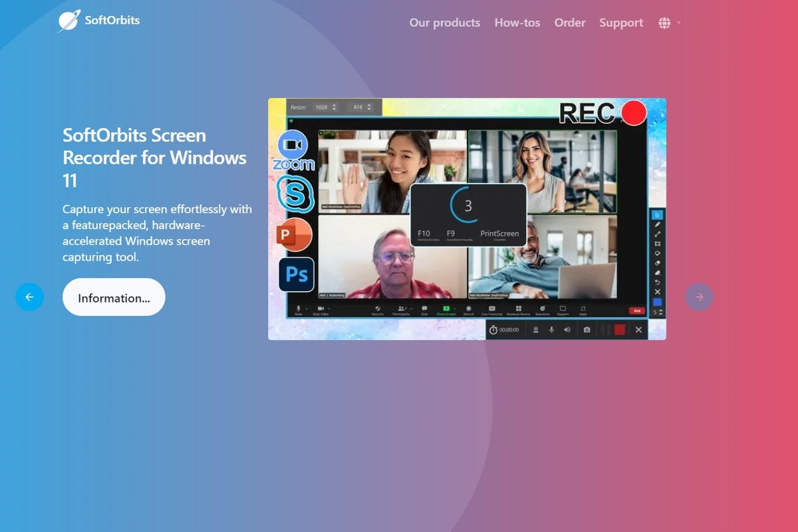
Task: Go to the next slide arrow
Action: tap(699, 297)
